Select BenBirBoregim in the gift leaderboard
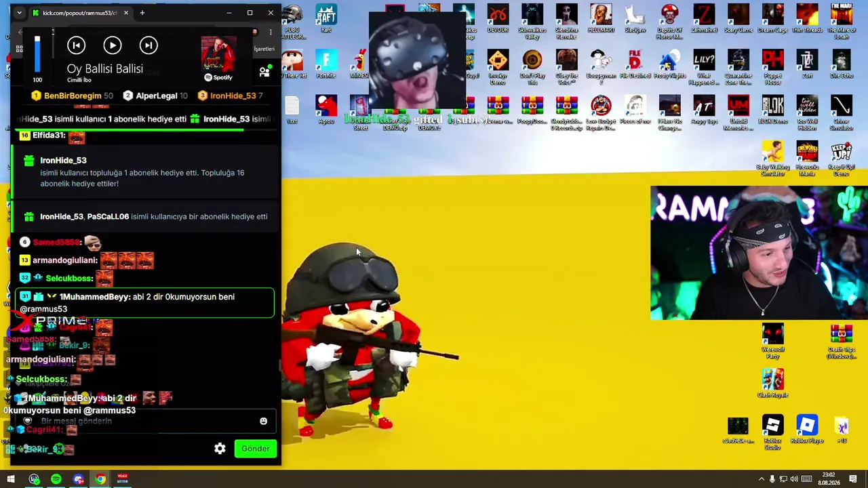Image resolution: width=868 pixels, height=488 pixels. [x=73, y=96]
